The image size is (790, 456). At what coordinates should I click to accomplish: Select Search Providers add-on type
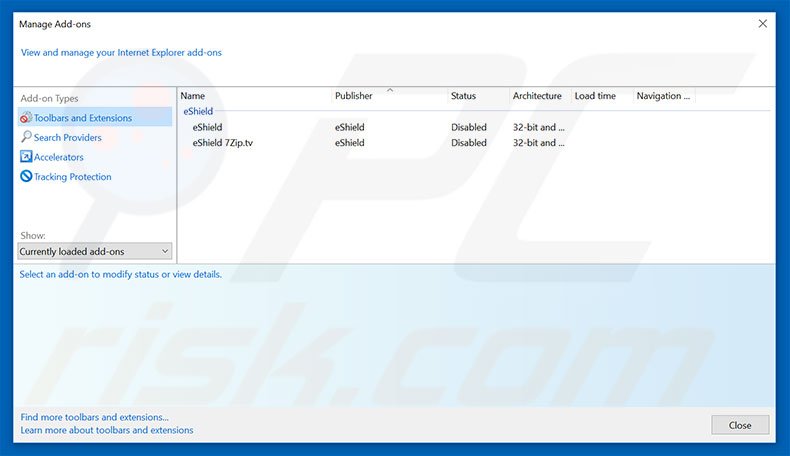[x=67, y=138]
